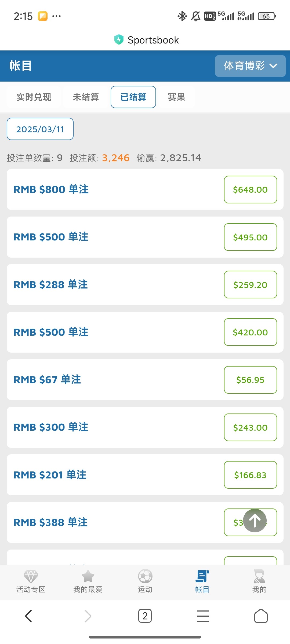This screenshot has width=290, height=644.
Task: Open the browser hamburger menu
Action: (x=203, y=616)
